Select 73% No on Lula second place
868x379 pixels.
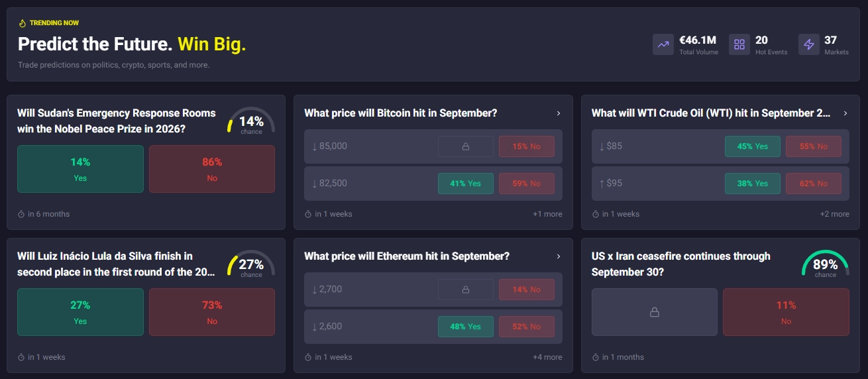click(212, 312)
